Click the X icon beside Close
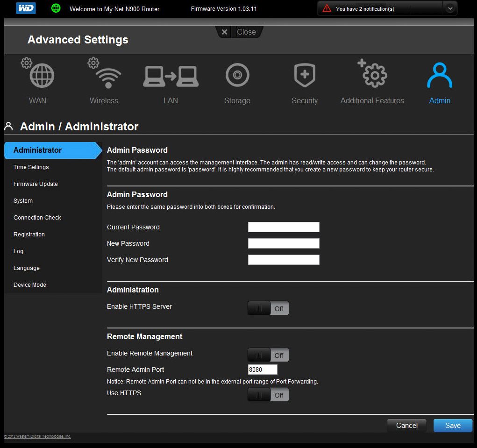477x448 pixels. click(x=225, y=32)
